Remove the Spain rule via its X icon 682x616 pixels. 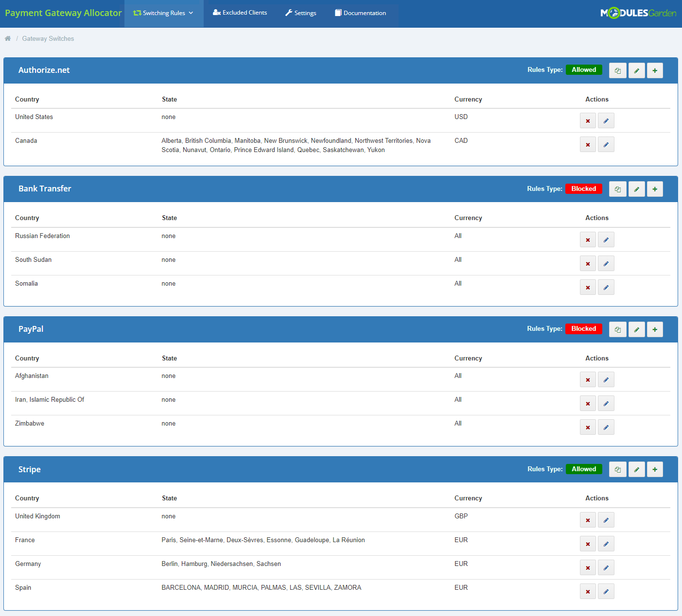[x=588, y=591]
